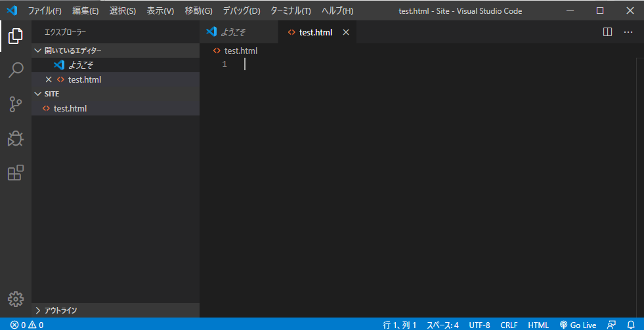Change indentation setting スペース: 4
Image resolution: width=644 pixels, height=330 pixels.
point(442,325)
